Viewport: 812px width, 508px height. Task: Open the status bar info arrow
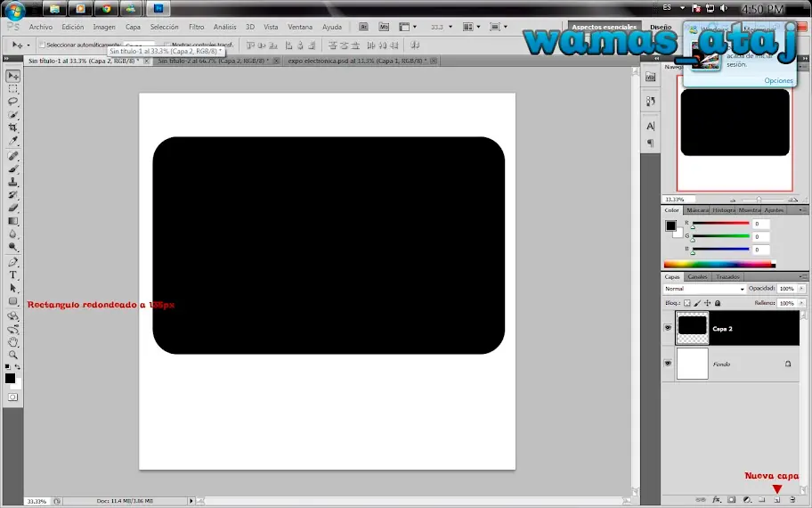[191, 501]
